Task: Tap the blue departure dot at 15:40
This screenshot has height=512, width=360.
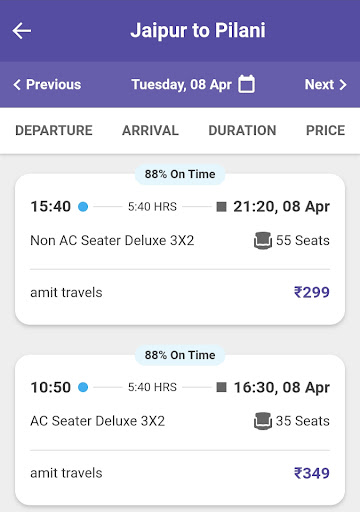Action: 83,207
